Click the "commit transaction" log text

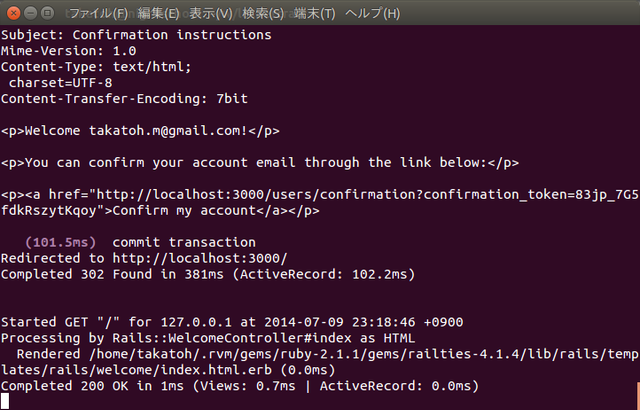coord(184,242)
